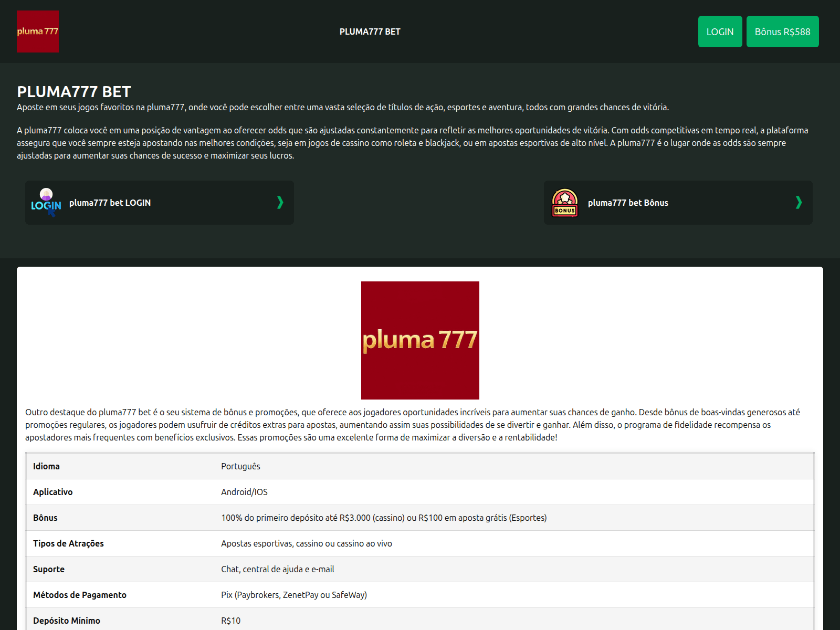Click the large pluma 777 image

[420, 340]
